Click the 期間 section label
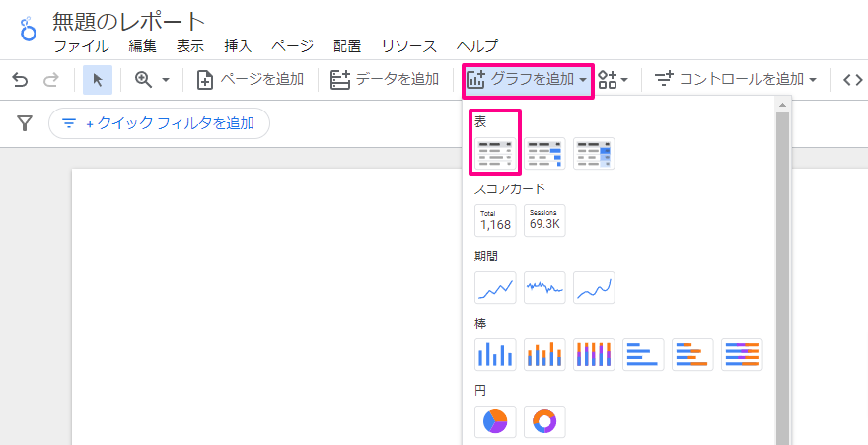Viewport: 868px width, 445px height. pos(486,257)
